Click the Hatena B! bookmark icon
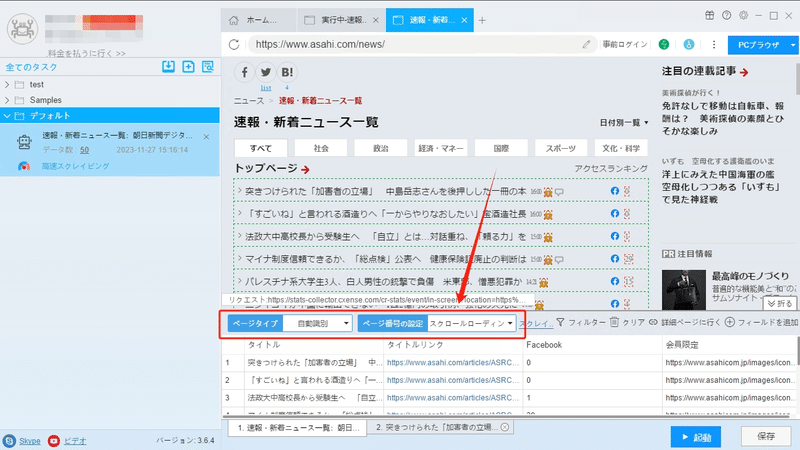Screen dimensions: 800x450 tap(287, 72)
